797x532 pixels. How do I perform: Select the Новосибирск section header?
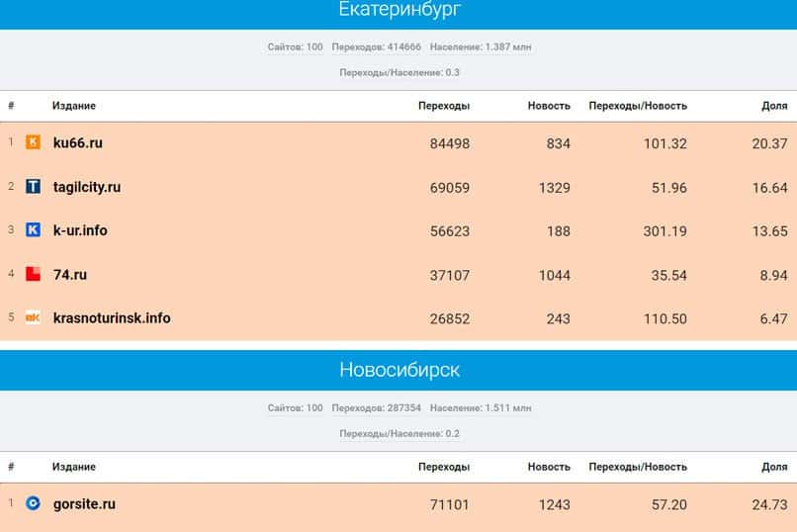tap(398, 370)
